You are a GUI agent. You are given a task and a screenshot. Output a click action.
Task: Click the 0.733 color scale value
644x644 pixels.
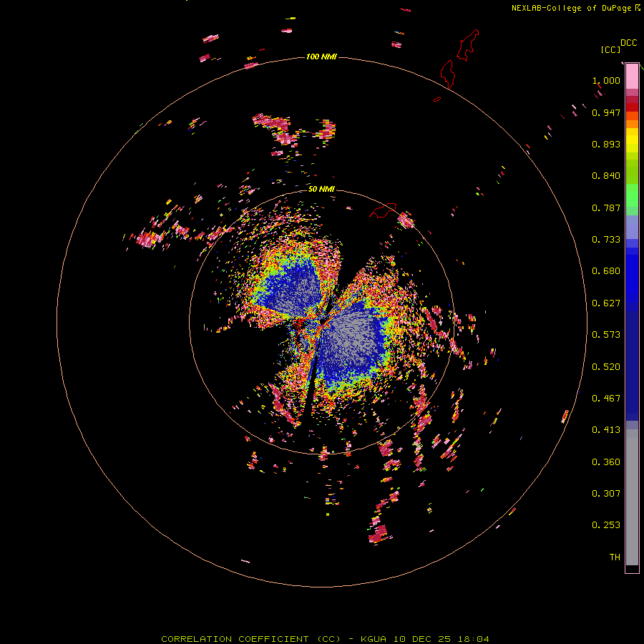pyautogui.click(x=606, y=240)
